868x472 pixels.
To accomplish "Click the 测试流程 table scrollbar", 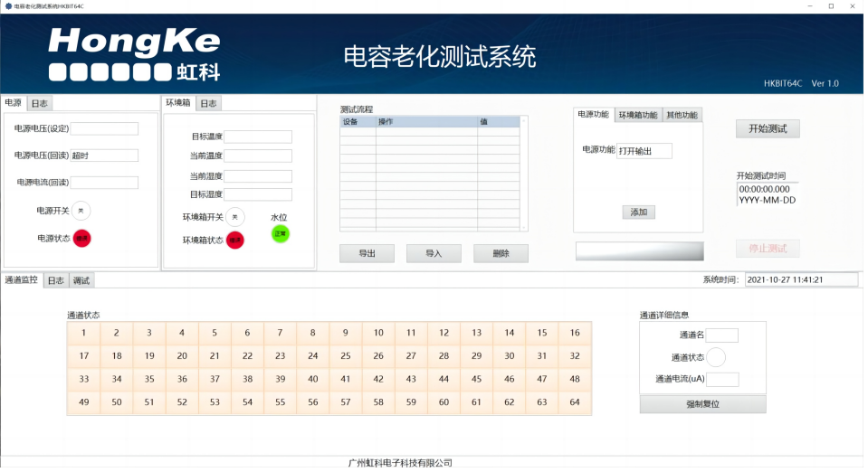I will (524, 174).
